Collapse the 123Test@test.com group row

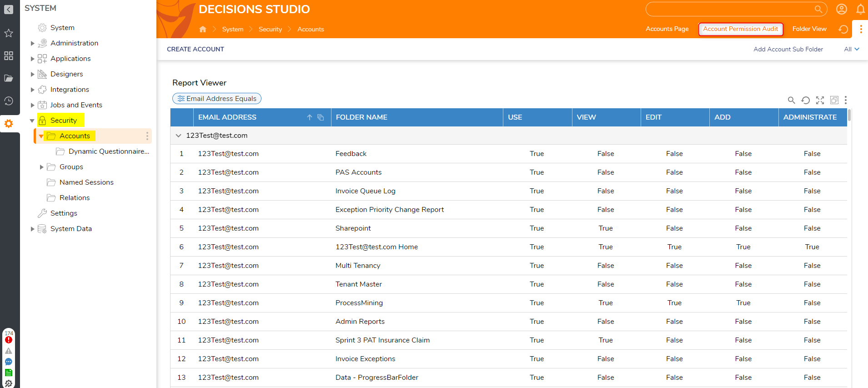[179, 136]
